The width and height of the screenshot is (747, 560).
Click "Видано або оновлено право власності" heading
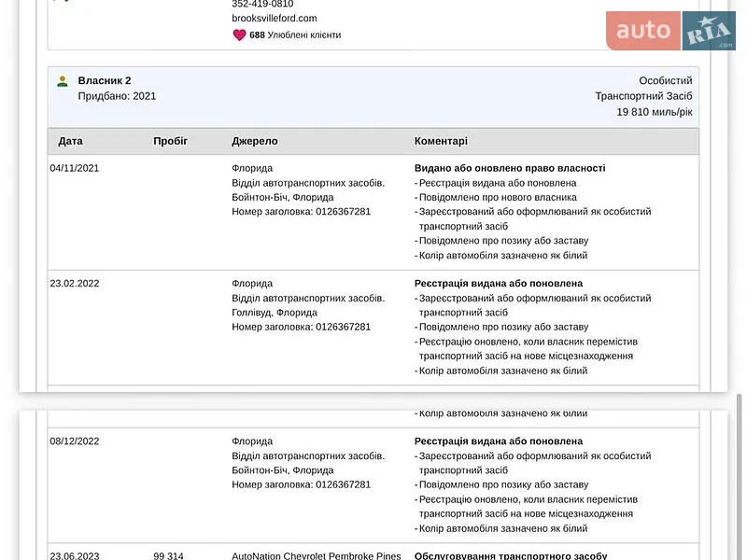click(510, 168)
